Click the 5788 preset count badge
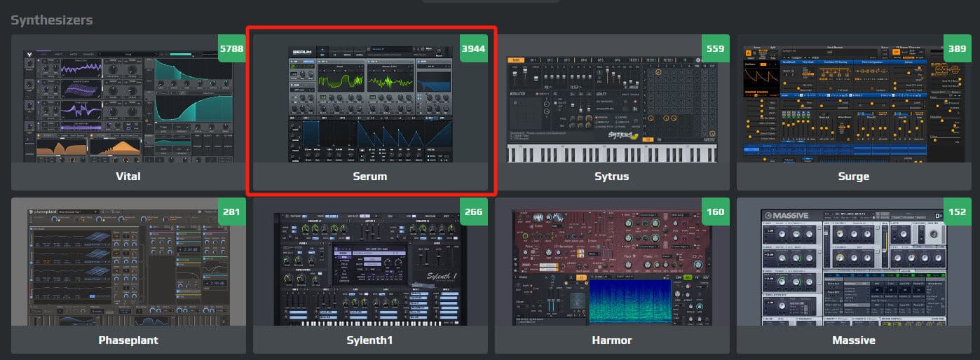Viewport: 980px width, 360px height. (x=232, y=48)
